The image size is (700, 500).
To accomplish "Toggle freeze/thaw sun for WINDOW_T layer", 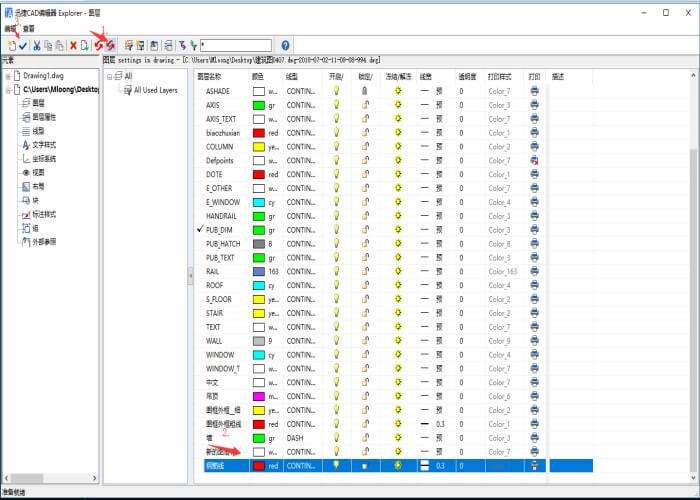I will point(398,368).
